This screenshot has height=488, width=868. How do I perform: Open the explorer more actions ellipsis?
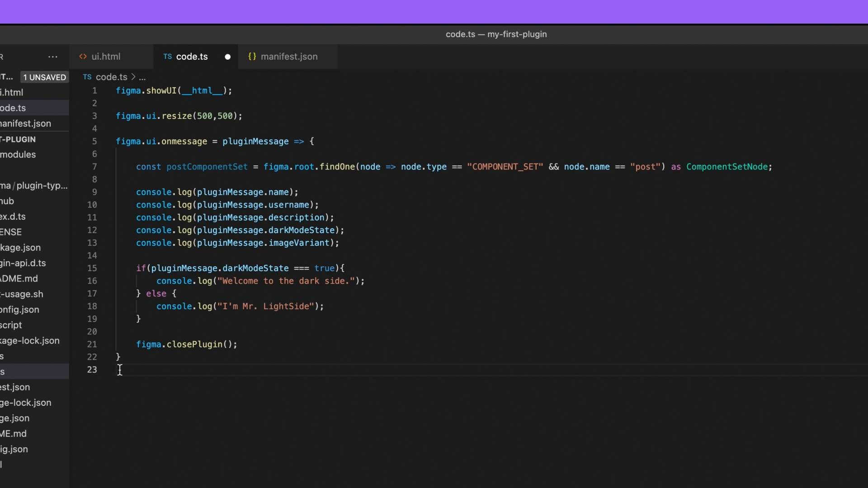click(53, 57)
